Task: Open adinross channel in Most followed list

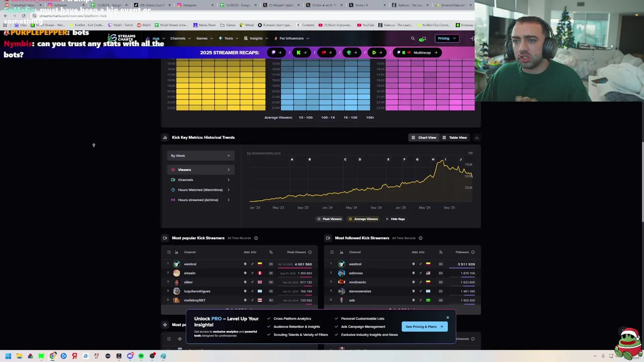Action: pyautogui.click(x=356, y=273)
